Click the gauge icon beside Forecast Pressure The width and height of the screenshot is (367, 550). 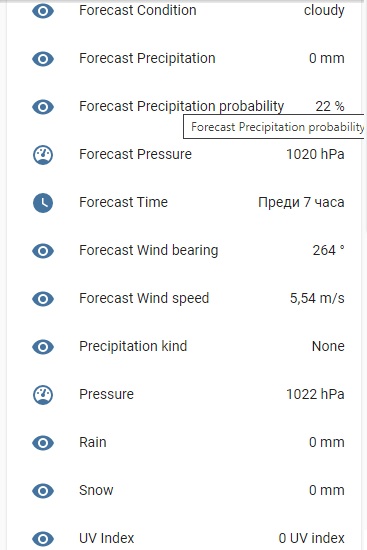(x=43, y=155)
